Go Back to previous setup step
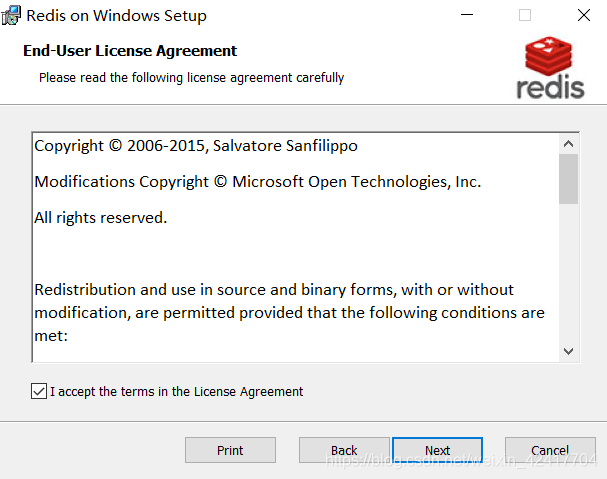This screenshot has height=479, width=607. (344, 450)
